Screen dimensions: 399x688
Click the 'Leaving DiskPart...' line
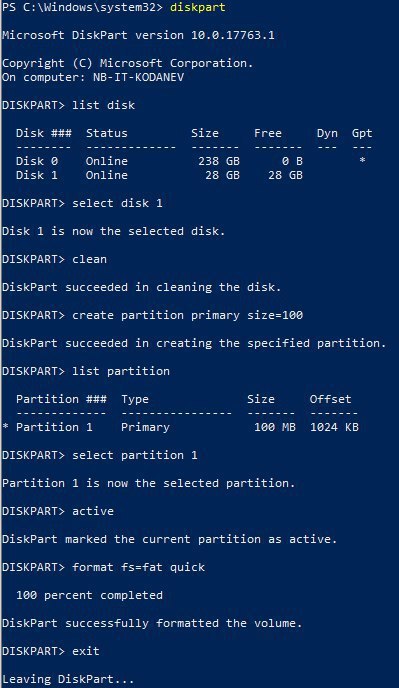coord(68,680)
